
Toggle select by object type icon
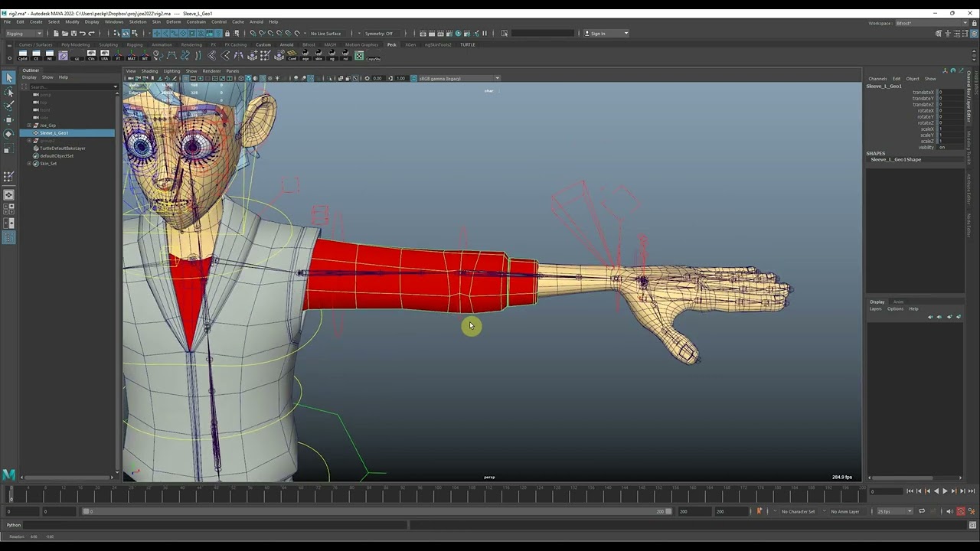click(126, 33)
